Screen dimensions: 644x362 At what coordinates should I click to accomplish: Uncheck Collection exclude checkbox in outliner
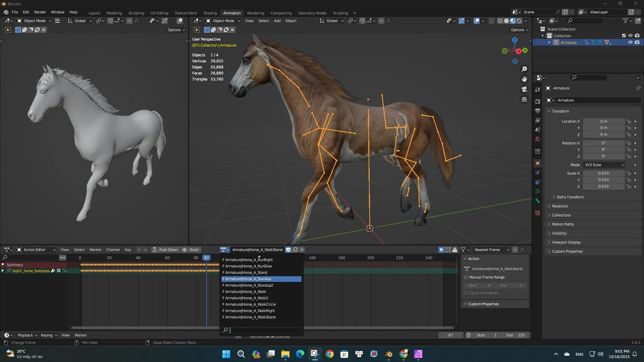coord(624,36)
